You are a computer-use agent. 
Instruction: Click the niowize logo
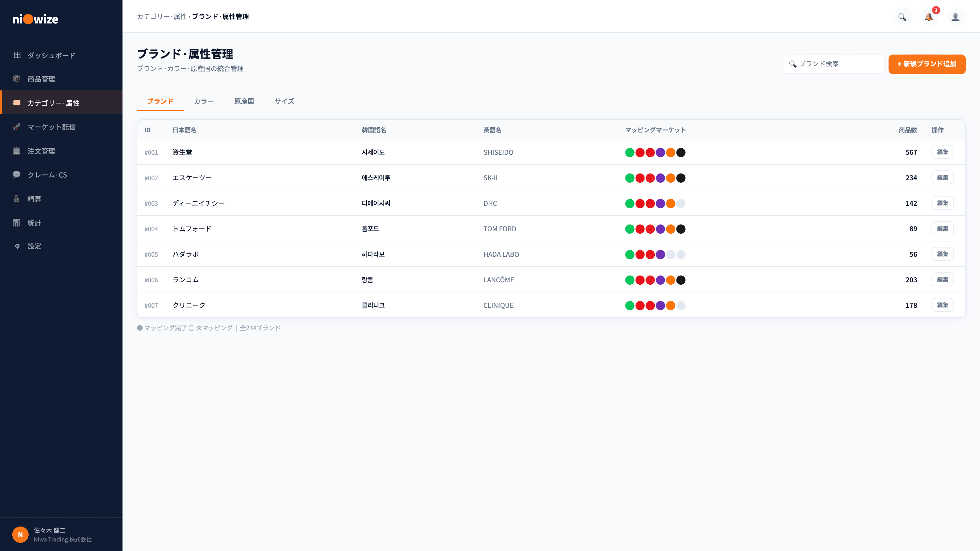(x=35, y=19)
